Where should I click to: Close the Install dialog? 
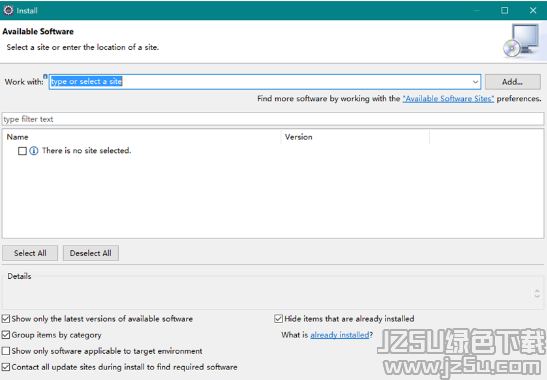point(533,10)
